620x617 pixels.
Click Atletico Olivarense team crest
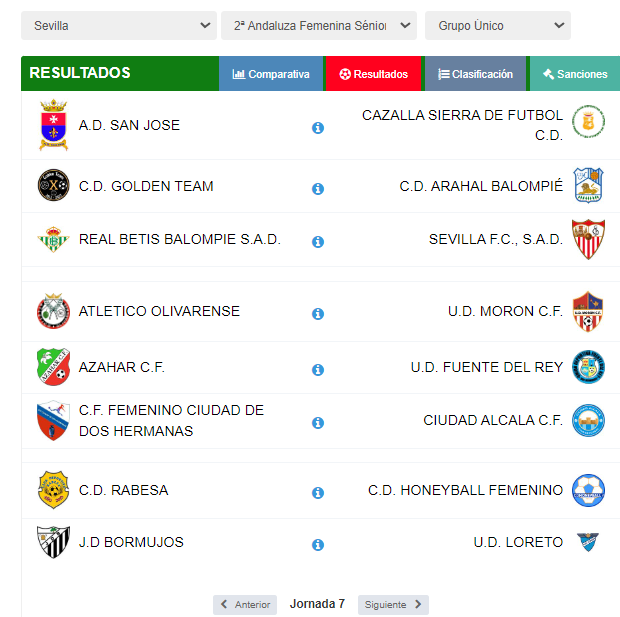coord(53,311)
